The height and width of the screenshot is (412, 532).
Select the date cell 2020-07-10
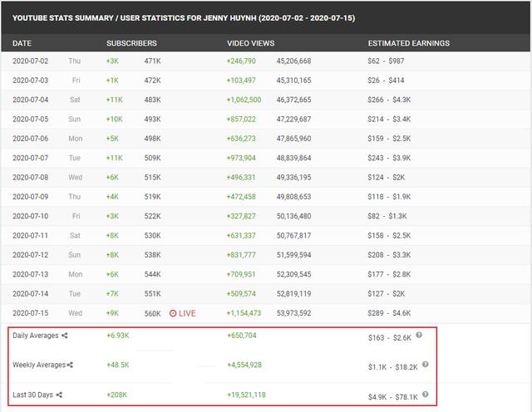click(31, 216)
